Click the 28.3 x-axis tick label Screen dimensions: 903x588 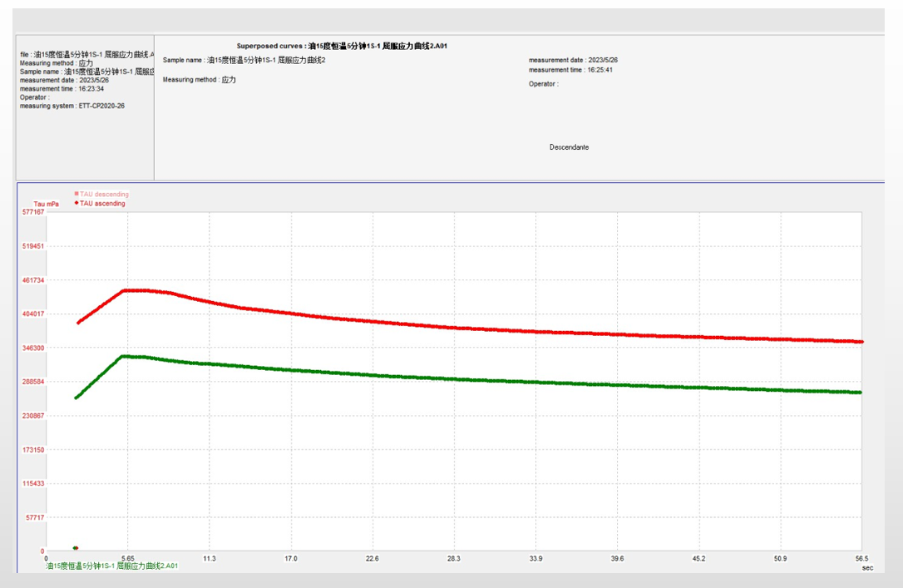click(x=453, y=559)
